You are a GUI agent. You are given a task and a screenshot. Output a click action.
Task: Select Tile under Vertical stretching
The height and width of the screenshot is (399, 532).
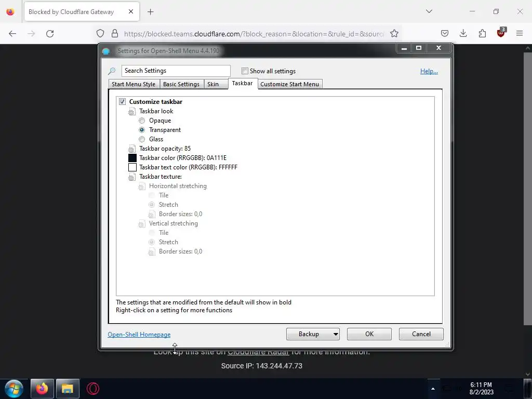[152, 232]
